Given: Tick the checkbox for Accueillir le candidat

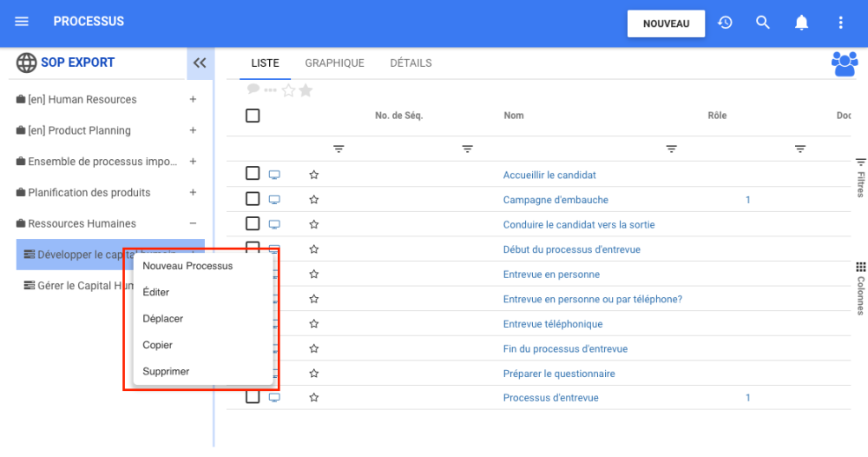Looking at the screenshot, I should point(253,174).
